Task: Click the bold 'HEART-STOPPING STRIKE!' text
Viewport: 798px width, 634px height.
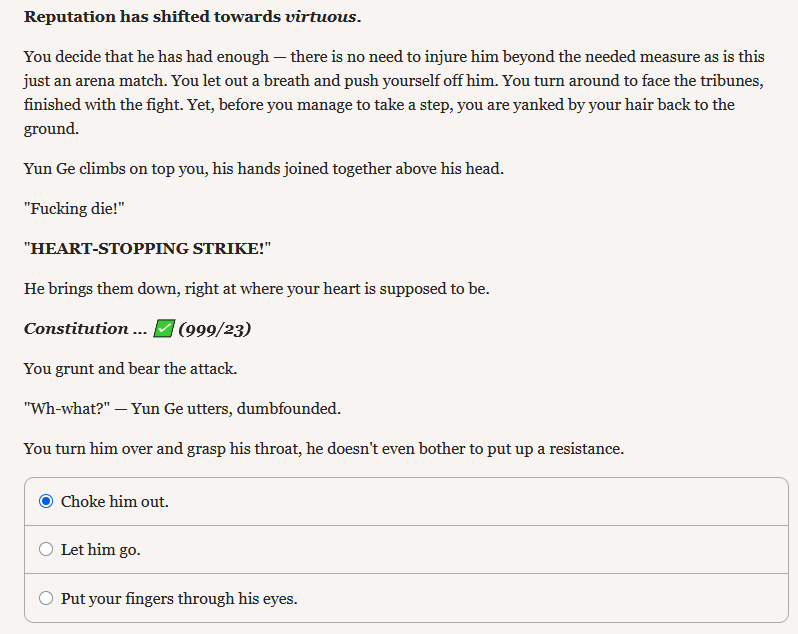Action: coord(148,248)
